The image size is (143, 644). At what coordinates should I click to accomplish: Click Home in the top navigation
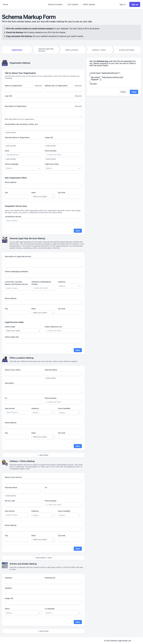point(5,5)
